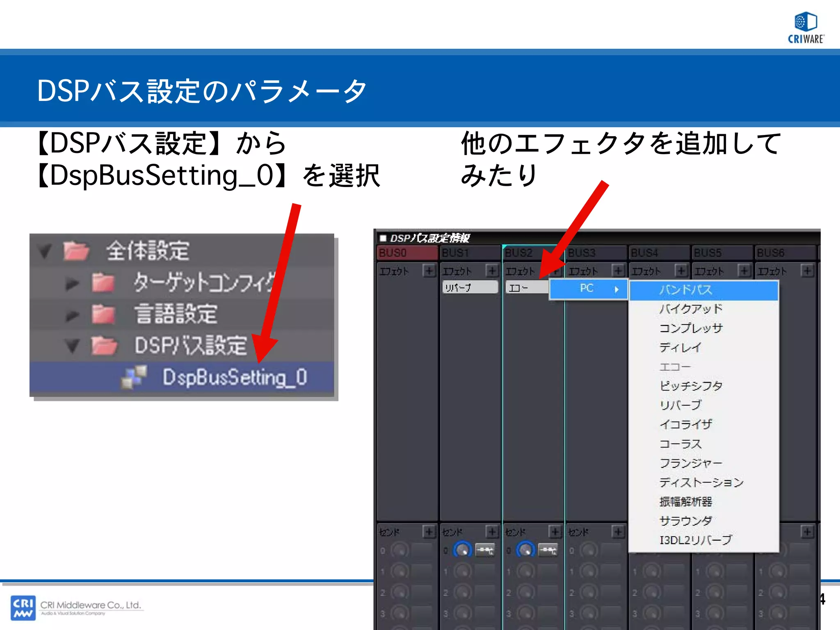Click the DSPバス設定 folder icon
Viewport: 840px width, 630px height.
104,345
